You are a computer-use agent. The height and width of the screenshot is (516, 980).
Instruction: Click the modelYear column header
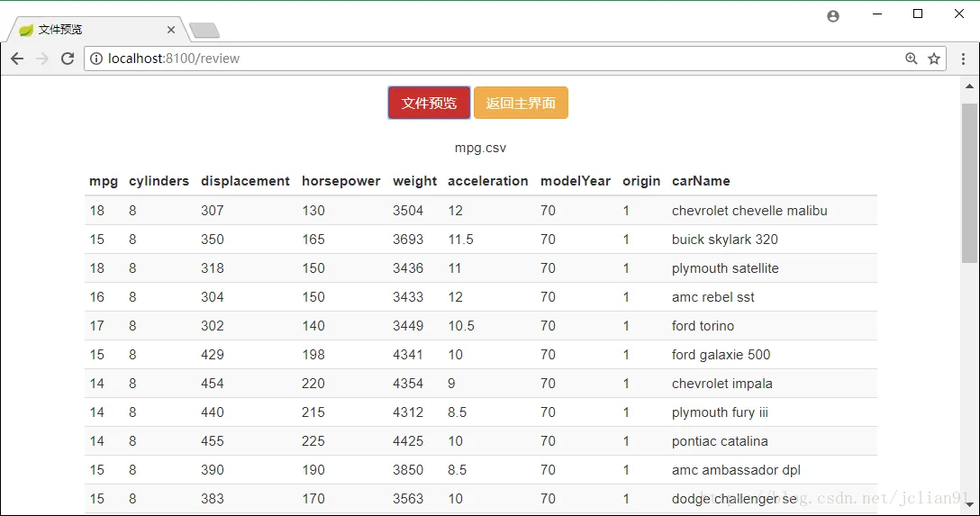[x=576, y=181]
